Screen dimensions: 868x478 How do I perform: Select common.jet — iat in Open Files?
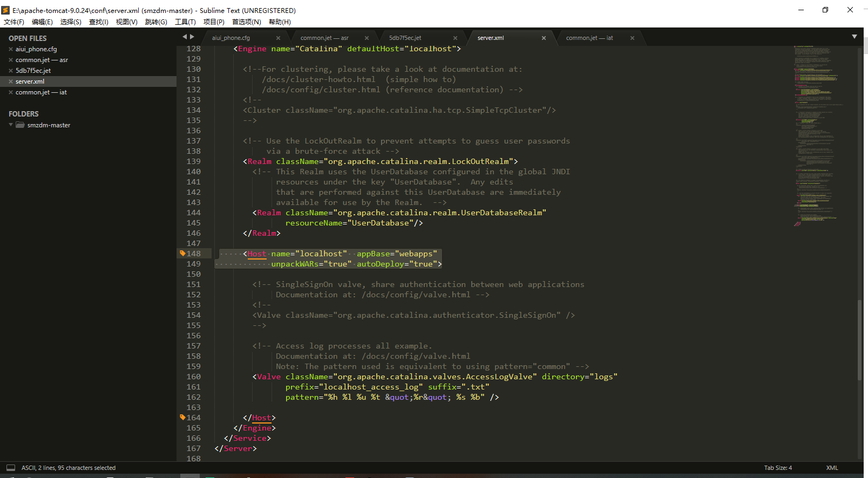coord(41,92)
